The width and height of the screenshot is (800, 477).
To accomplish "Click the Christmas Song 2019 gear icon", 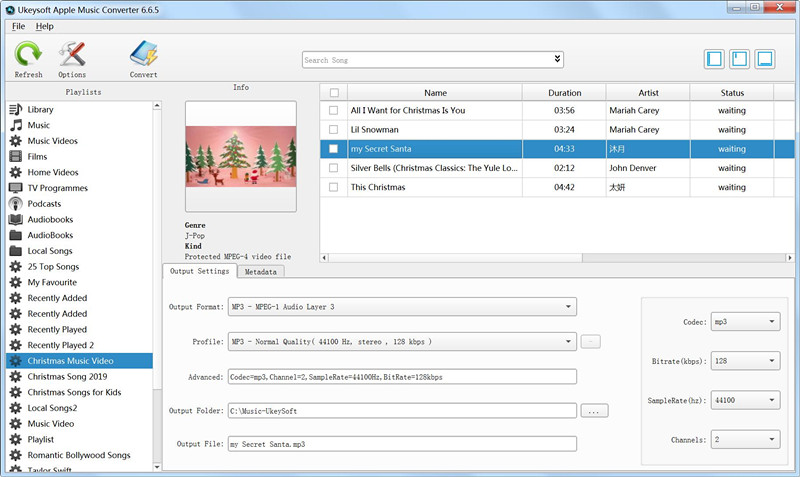I will click(x=16, y=376).
